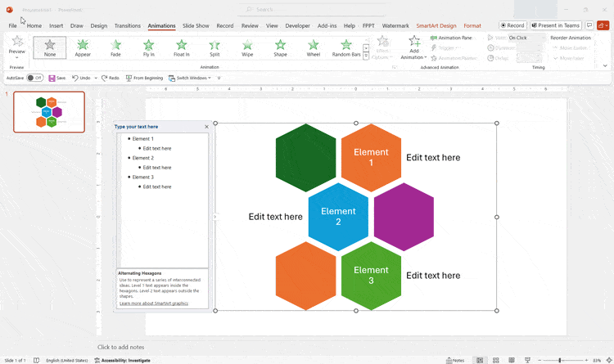Choose the Wipe animation effect
This screenshot has width=614, height=364.
click(x=247, y=47)
